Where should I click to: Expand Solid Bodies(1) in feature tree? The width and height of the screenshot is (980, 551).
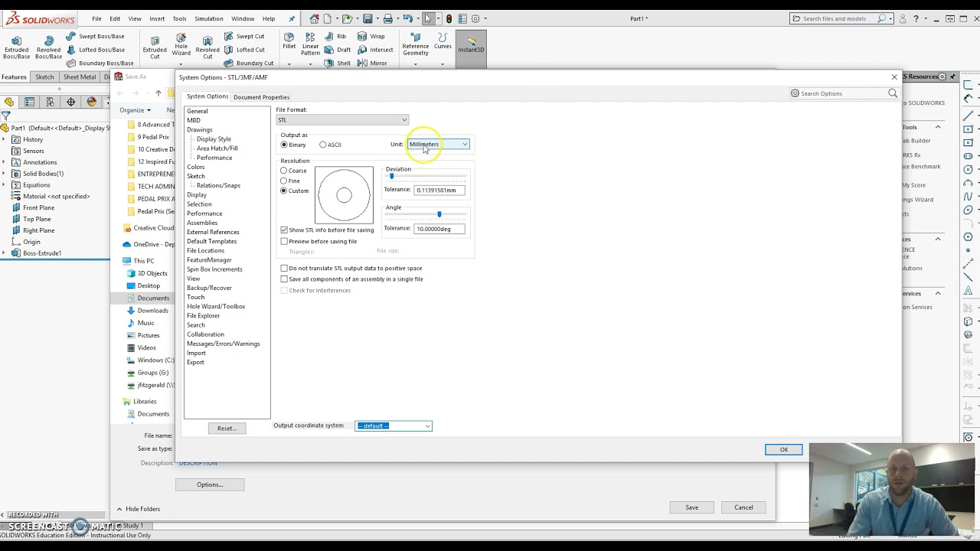(5, 174)
